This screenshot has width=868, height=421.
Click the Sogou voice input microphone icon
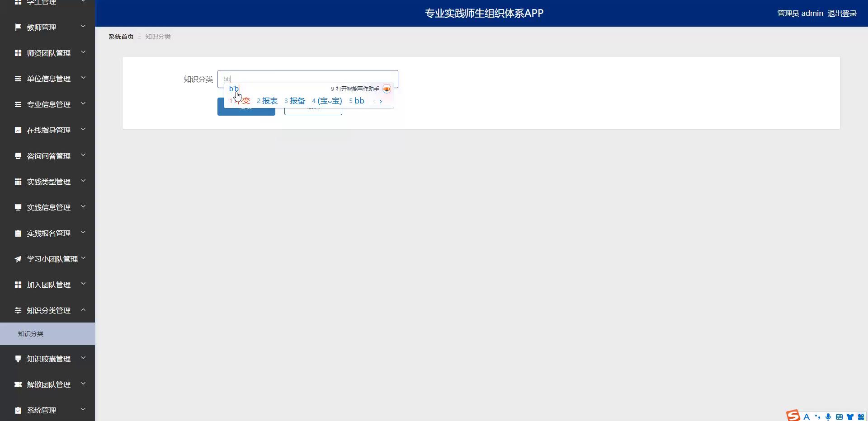coord(828,417)
